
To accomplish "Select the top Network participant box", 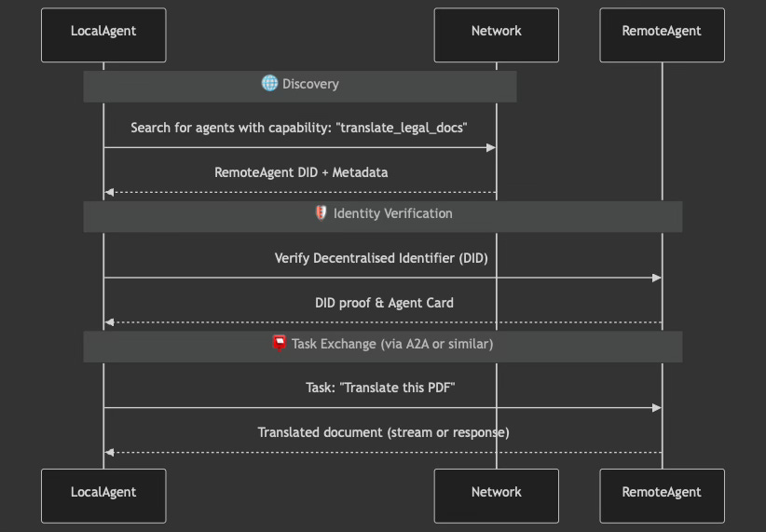I will [x=497, y=34].
